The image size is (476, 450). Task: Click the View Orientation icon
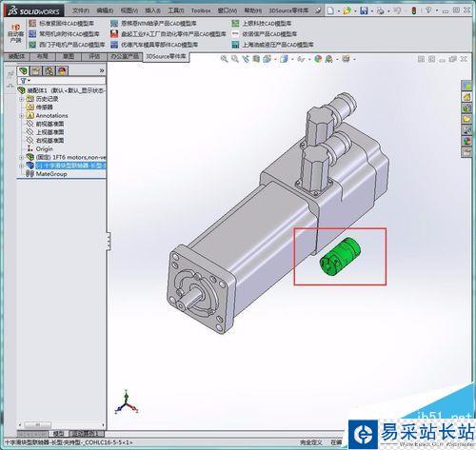(x=267, y=59)
